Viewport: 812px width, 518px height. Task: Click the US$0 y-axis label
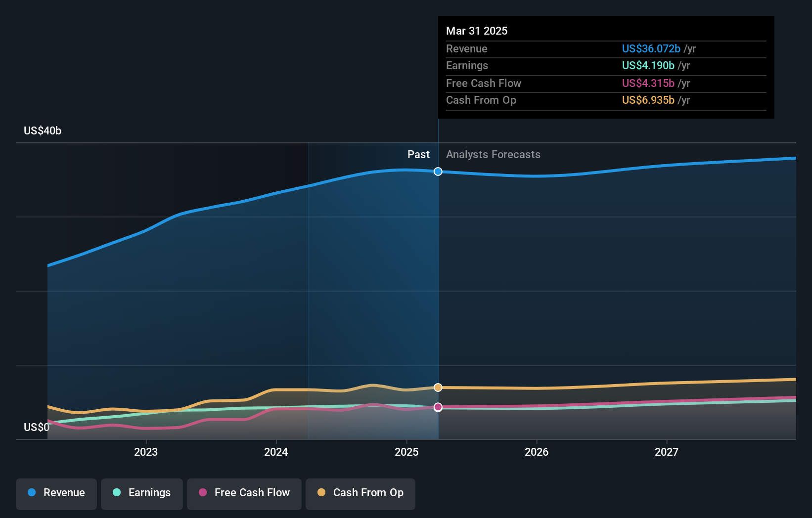37,427
